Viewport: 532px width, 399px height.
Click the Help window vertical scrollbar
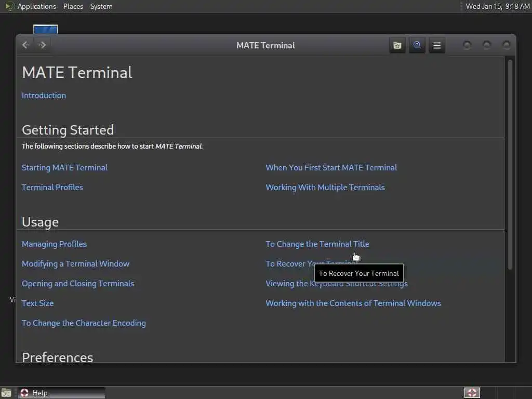pos(510,165)
